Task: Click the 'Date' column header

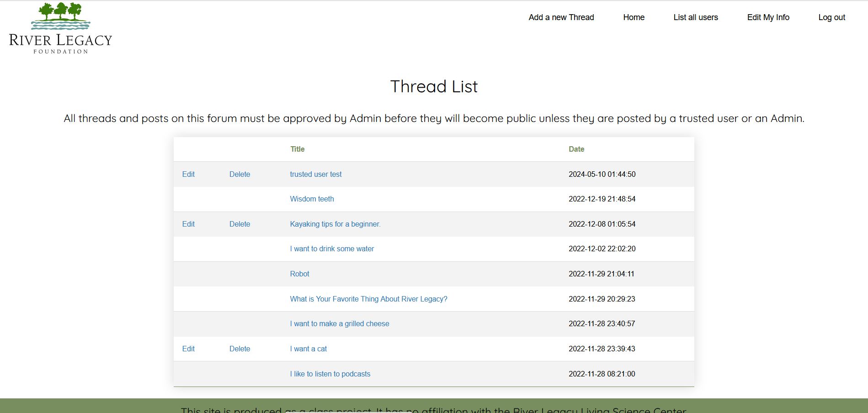Action: (576, 149)
